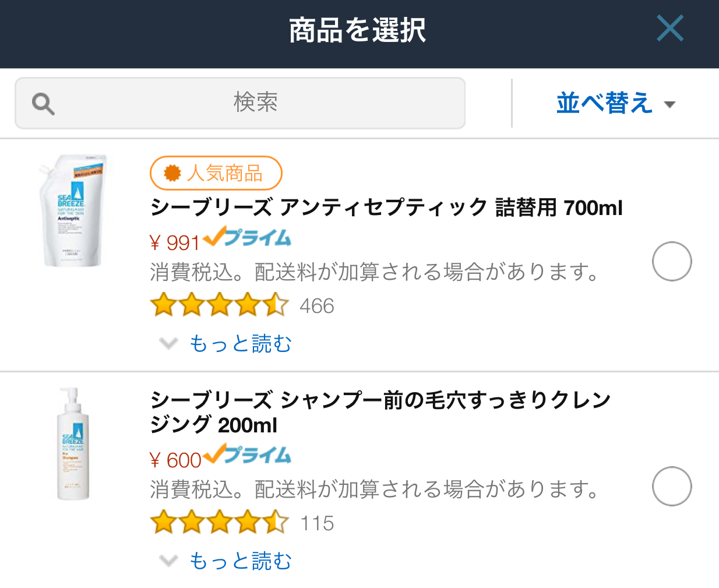Click the 検索 search input field
Image resolution: width=719 pixels, height=588 pixels.
[x=240, y=103]
